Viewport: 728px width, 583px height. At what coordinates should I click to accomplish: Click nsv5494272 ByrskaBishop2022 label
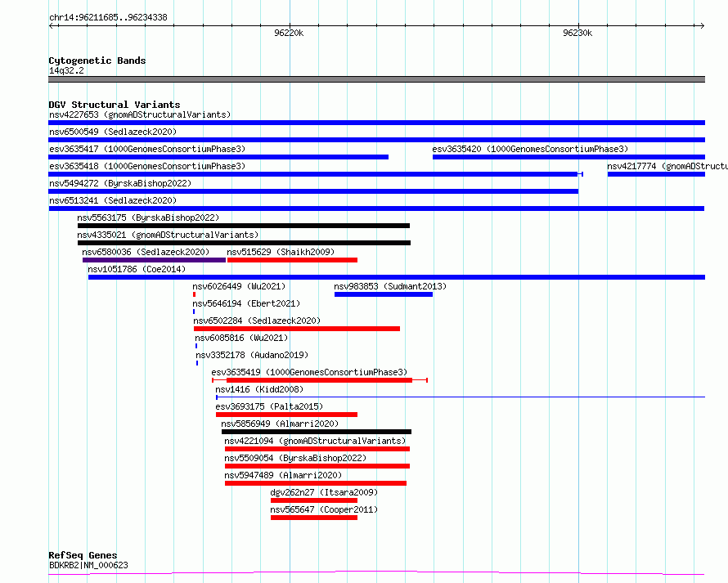point(120,183)
